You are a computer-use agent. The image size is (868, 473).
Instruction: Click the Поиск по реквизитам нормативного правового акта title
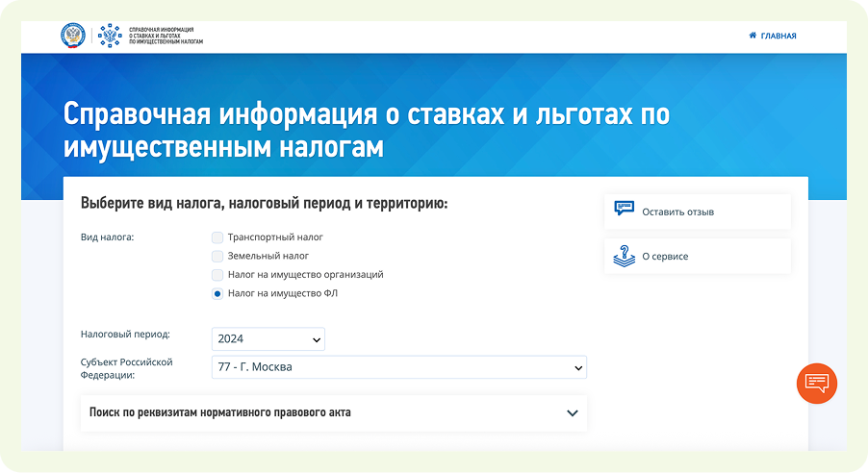pyautogui.click(x=219, y=412)
